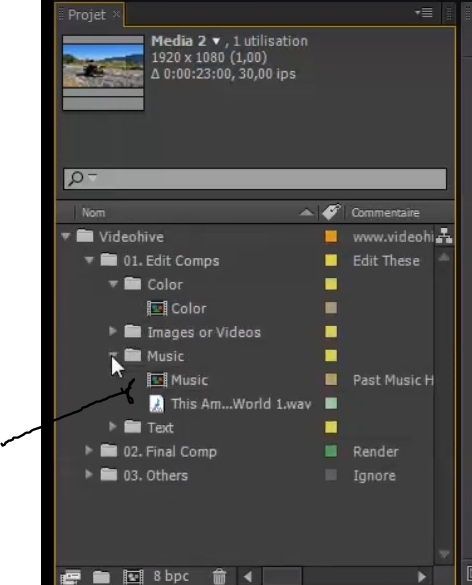
Task: Collapse the 01. Edit Comps folder
Action: (89, 260)
